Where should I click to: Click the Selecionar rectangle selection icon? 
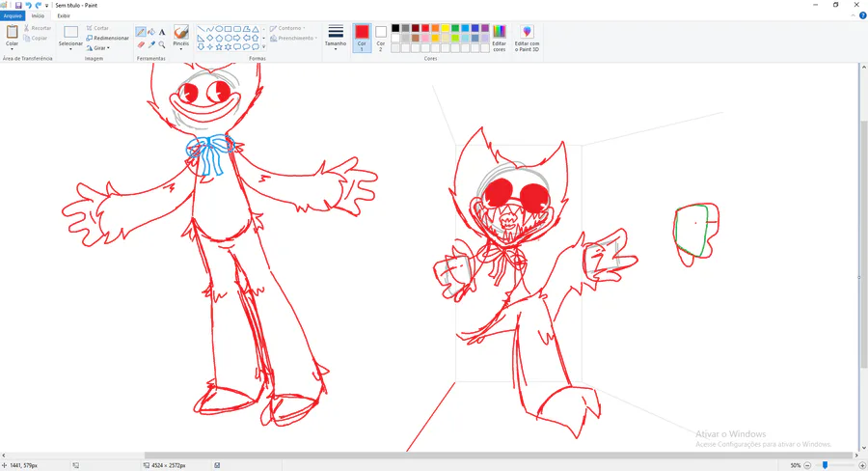pos(70,32)
